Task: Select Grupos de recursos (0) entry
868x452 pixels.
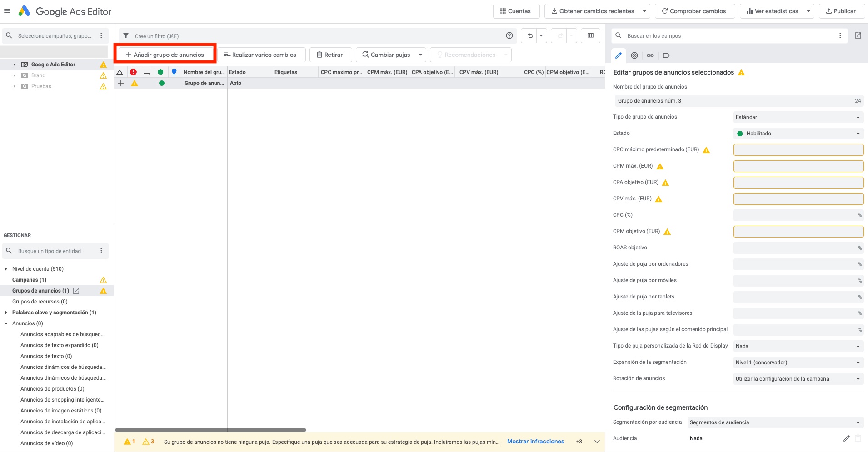Action: pyautogui.click(x=40, y=302)
